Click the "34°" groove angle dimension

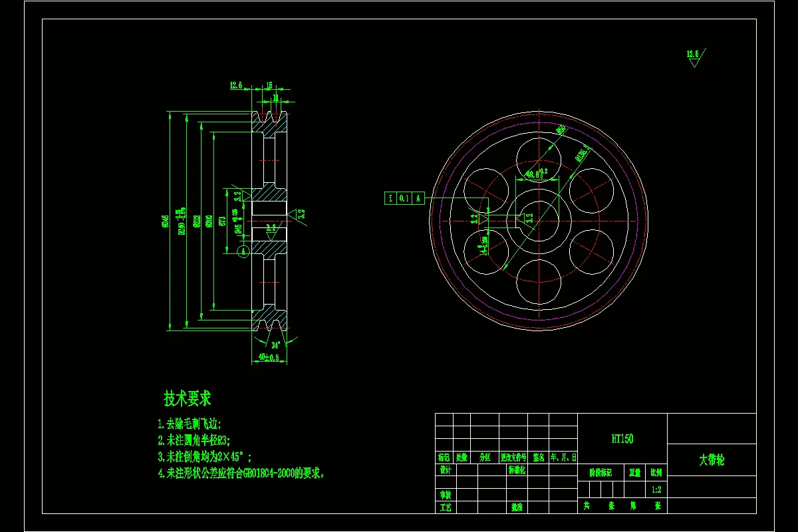point(276,345)
